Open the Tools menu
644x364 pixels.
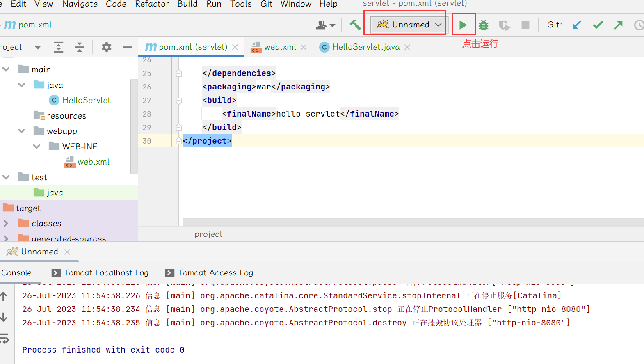[x=241, y=4]
